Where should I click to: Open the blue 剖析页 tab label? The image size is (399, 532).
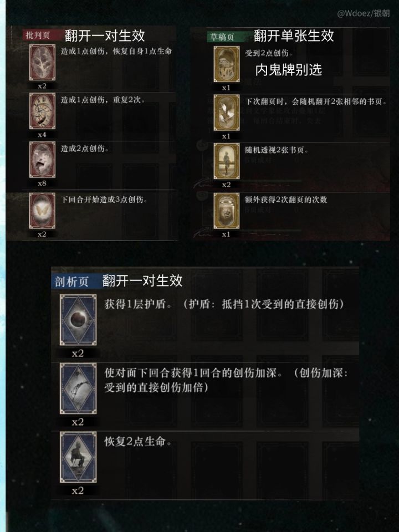tap(71, 282)
